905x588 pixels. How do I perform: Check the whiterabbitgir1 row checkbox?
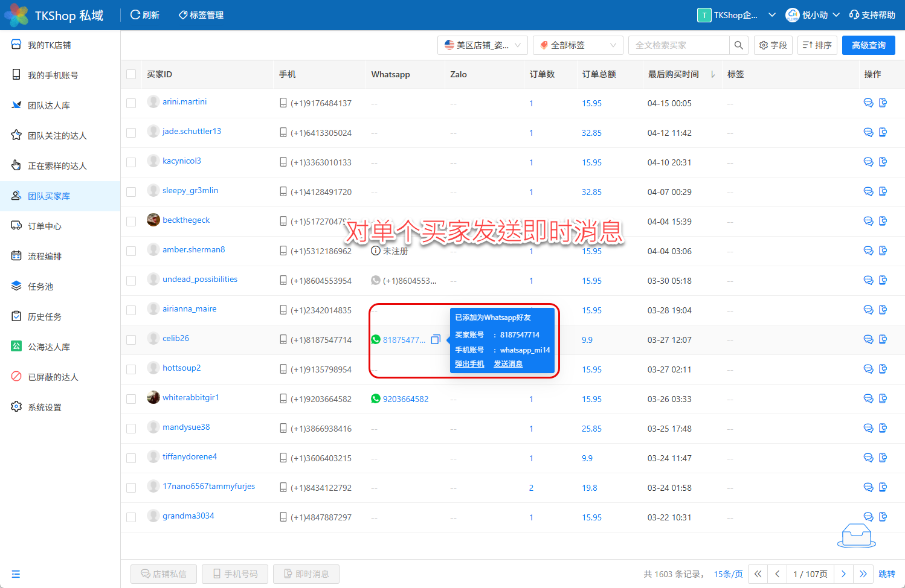click(131, 399)
